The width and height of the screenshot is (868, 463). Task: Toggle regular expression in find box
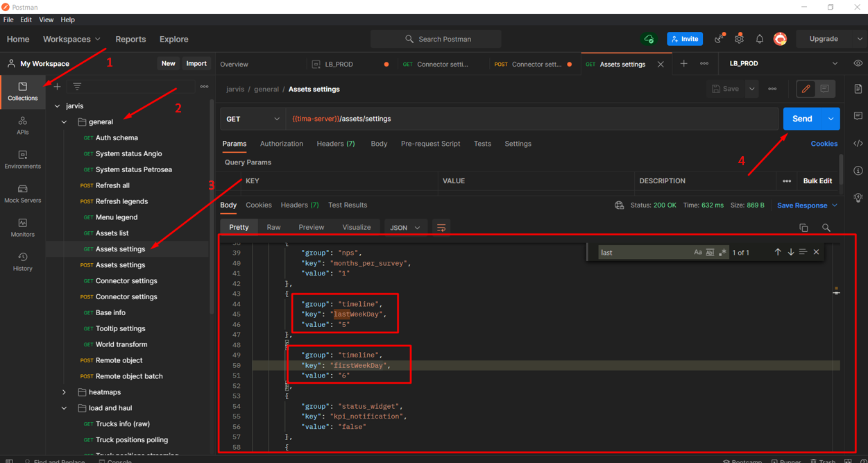point(722,253)
